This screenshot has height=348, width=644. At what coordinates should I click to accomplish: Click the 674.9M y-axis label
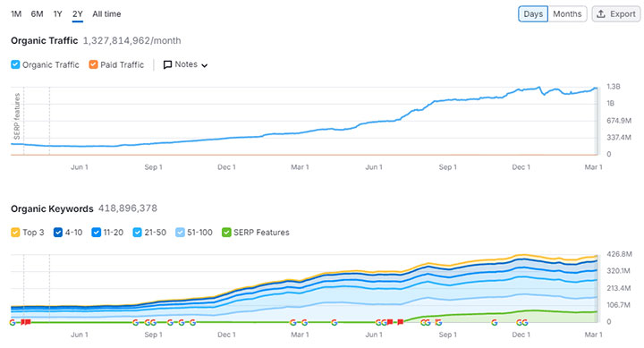(x=619, y=121)
